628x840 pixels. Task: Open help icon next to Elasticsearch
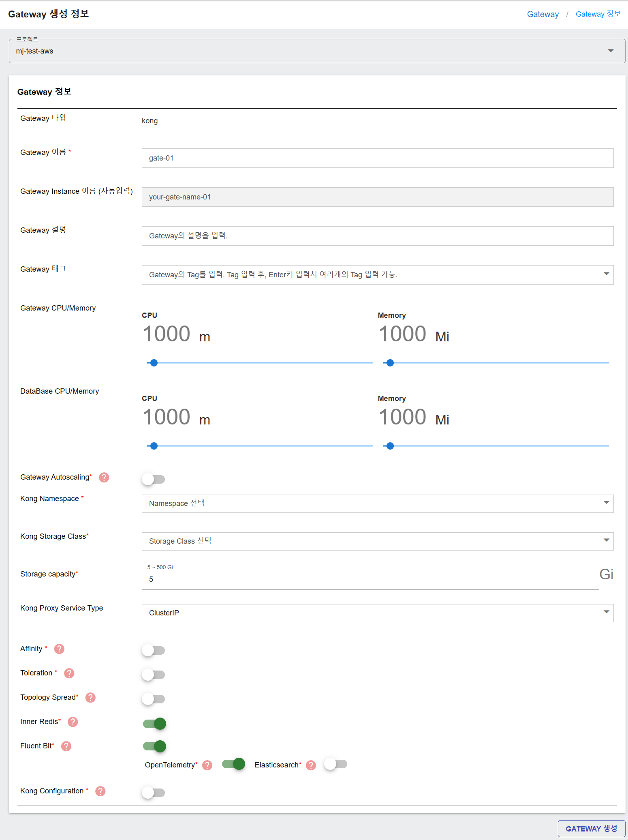311,765
